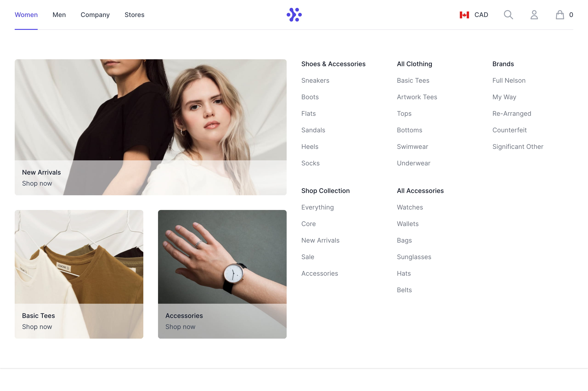Click Artwork Tees in All Clothing
The height and width of the screenshot is (391, 588).
coord(417,97)
